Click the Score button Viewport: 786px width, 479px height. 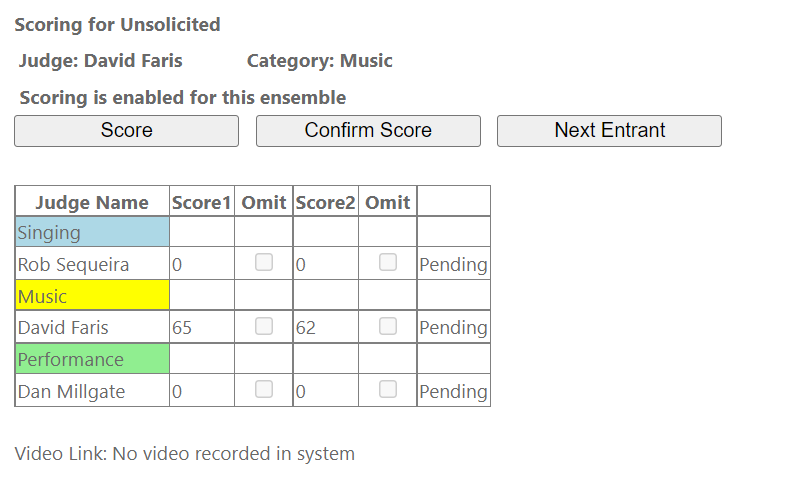pyautogui.click(x=126, y=131)
